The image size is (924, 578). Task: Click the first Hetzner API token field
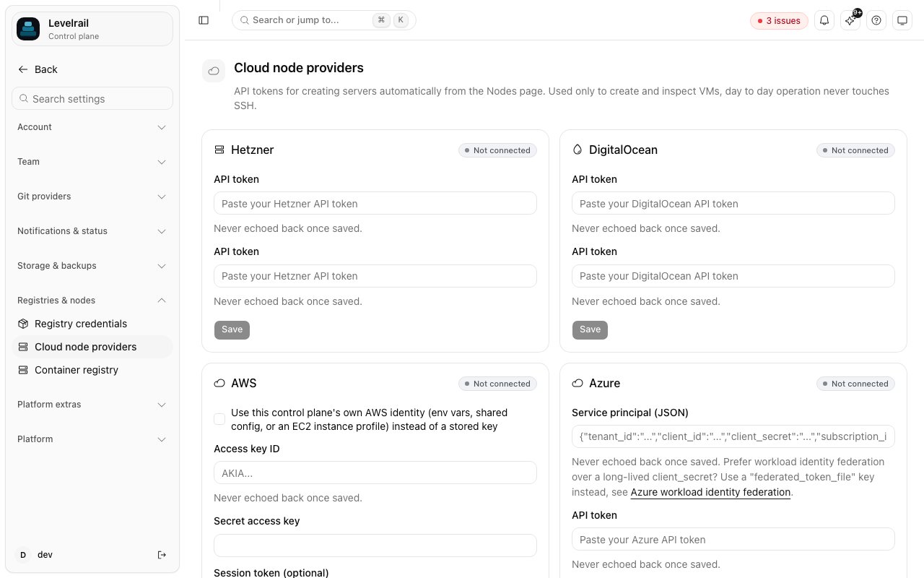tap(375, 203)
